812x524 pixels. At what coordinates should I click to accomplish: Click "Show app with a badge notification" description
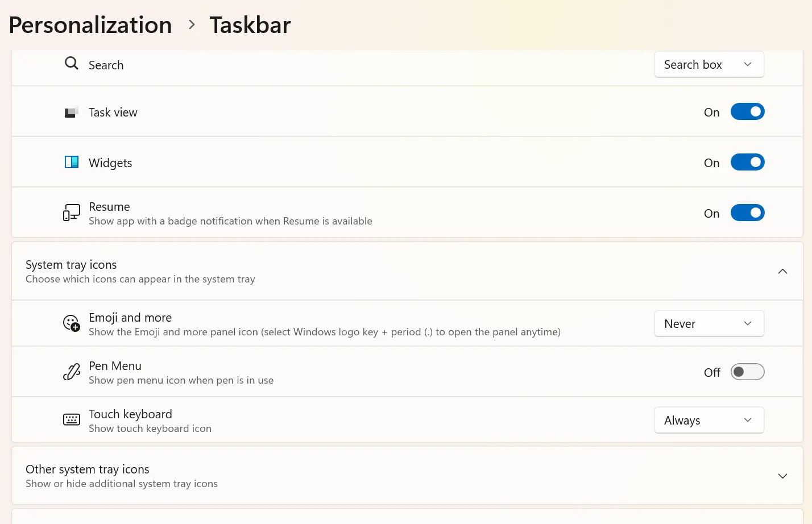pyautogui.click(x=230, y=221)
